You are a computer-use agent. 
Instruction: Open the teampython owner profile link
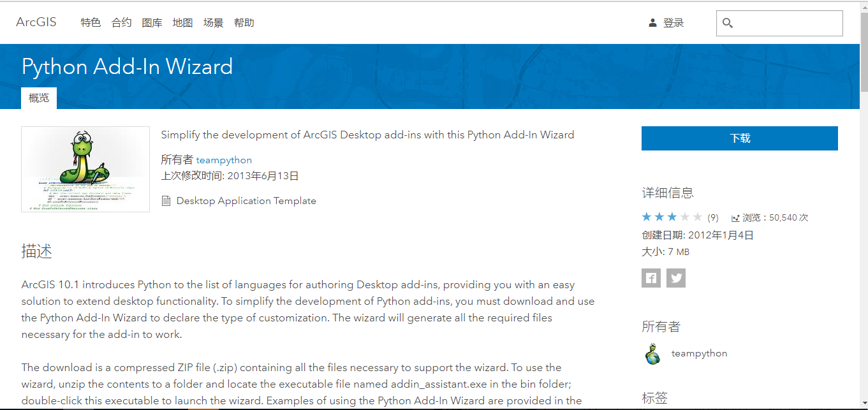[224, 159]
